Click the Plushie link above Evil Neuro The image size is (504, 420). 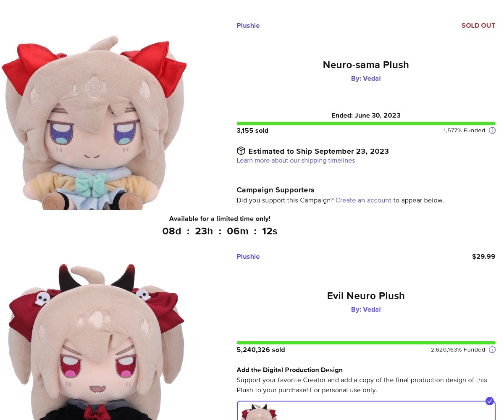[248, 257]
